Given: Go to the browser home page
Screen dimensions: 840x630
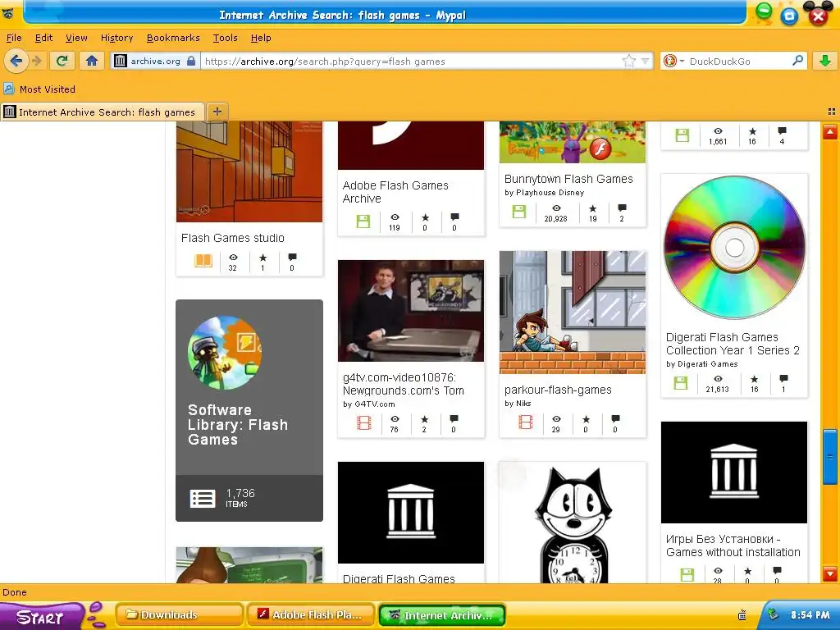Looking at the screenshot, I should pyautogui.click(x=92, y=61).
